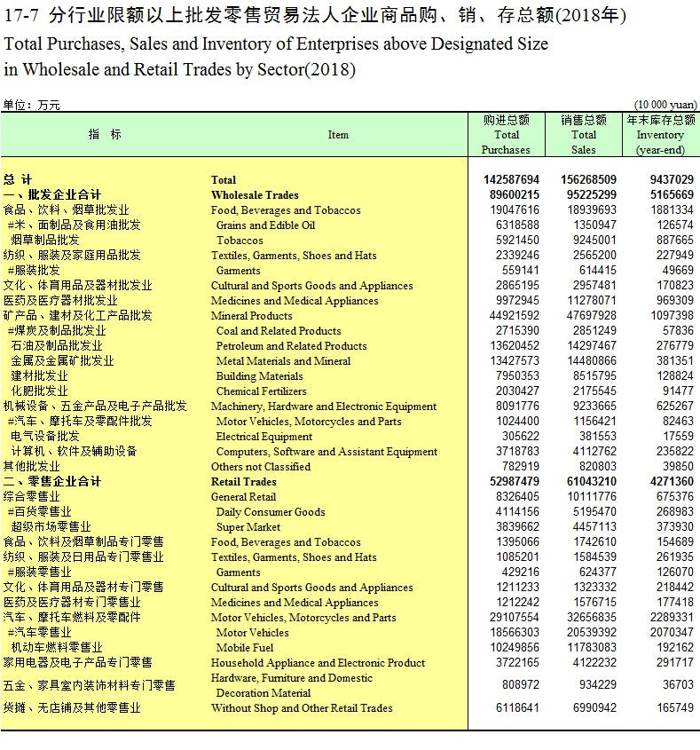Select Retail Trades sales value 61043210
Image resolution: width=700 pixels, height=750 pixels.
pyautogui.click(x=592, y=482)
